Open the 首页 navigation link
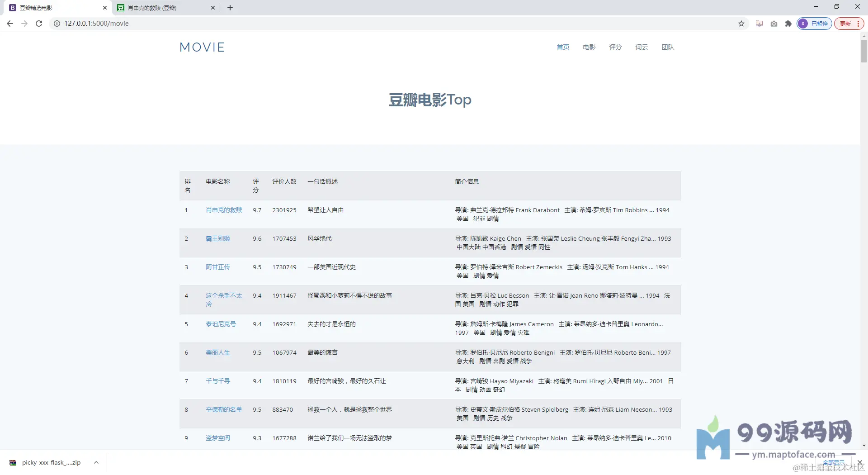This screenshot has height=475, width=868. [x=563, y=47]
